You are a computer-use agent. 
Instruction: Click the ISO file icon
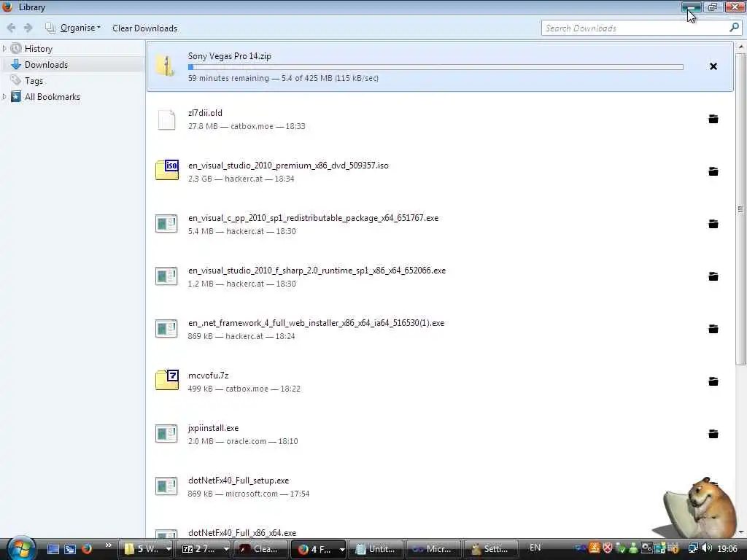167,170
